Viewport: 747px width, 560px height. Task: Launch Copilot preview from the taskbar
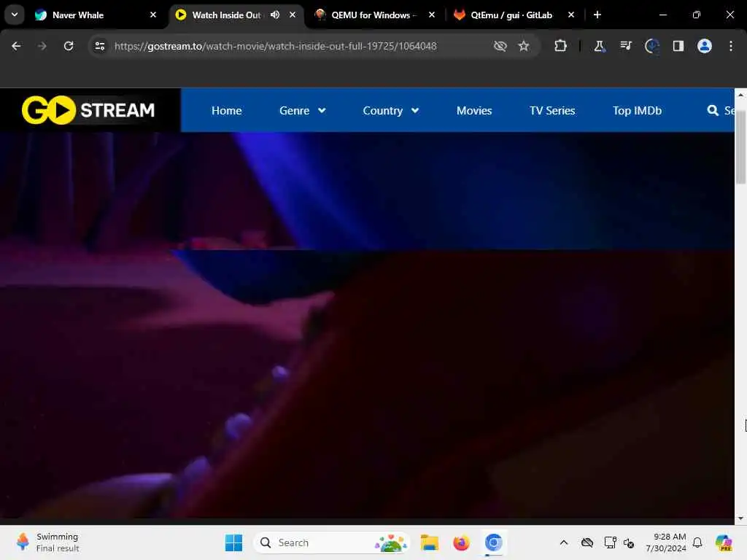[724, 542]
